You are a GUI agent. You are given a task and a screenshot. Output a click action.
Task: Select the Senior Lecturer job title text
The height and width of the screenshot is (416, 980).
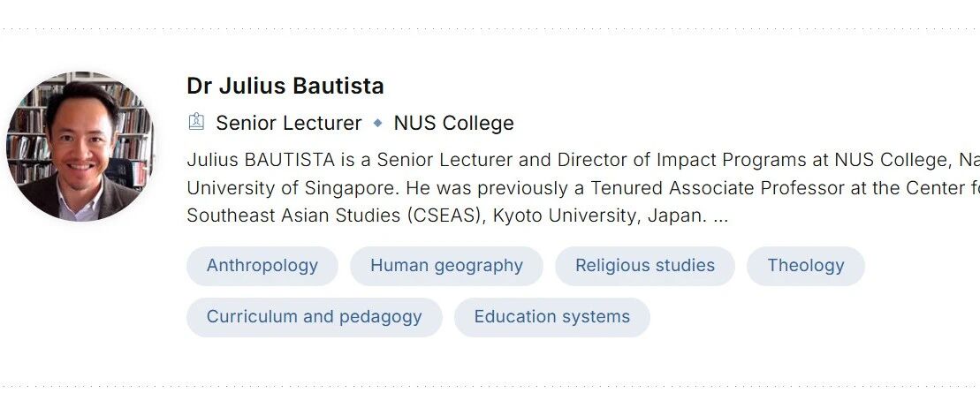tap(288, 123)
